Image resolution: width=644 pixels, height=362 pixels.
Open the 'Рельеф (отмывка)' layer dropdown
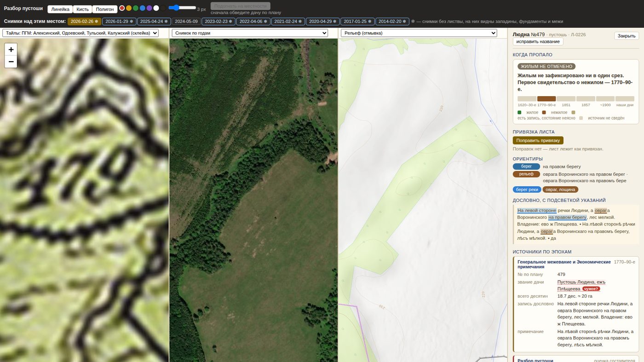tap(419, 33)
